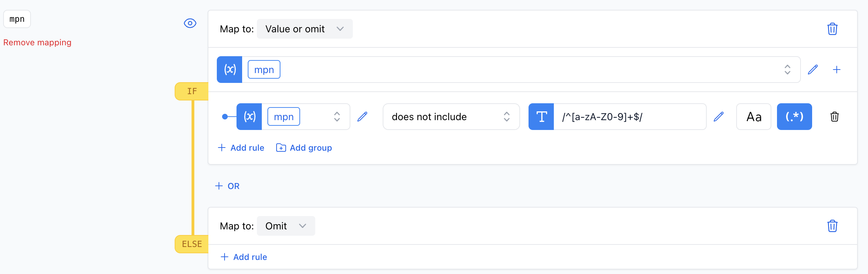The height and width of the screenshot is (274, 868).
Task: Click the variable (x) icon in the rule row
Action: (x=249, y=117)
